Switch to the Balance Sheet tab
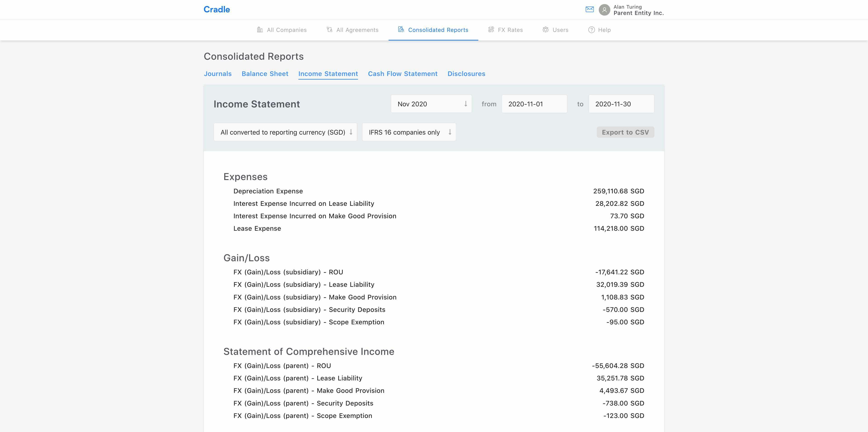 [x=265, y=74]
